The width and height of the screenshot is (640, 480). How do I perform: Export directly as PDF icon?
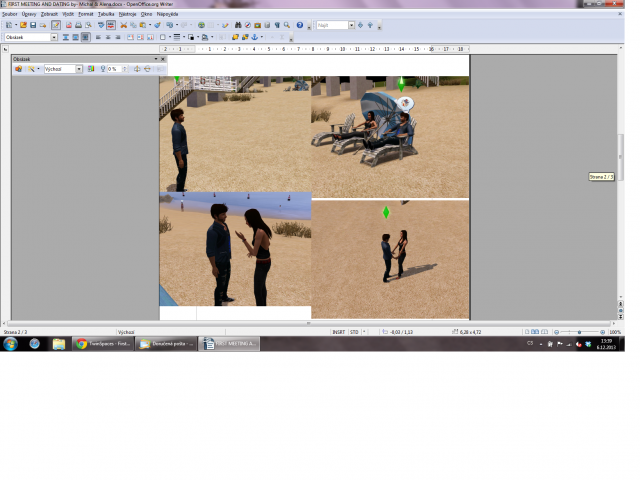[x=69, y=25]
